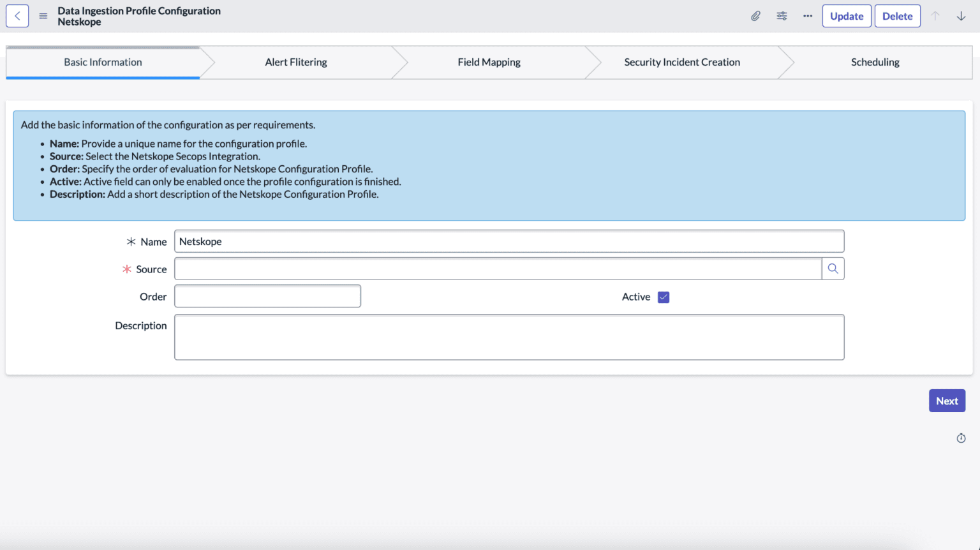This screenshot has height=550, width=980.
Task: Switch to the Alert Flitering tab
Action: 295,62
